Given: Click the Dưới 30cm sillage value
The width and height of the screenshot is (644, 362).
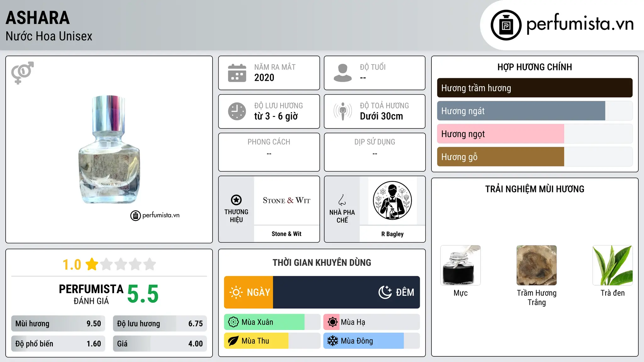Looking at the screenshot, I should pos(381,116).
